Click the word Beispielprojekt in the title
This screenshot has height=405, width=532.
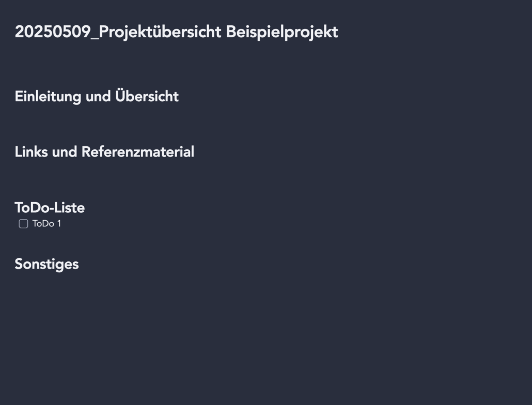tap(282, 32)
